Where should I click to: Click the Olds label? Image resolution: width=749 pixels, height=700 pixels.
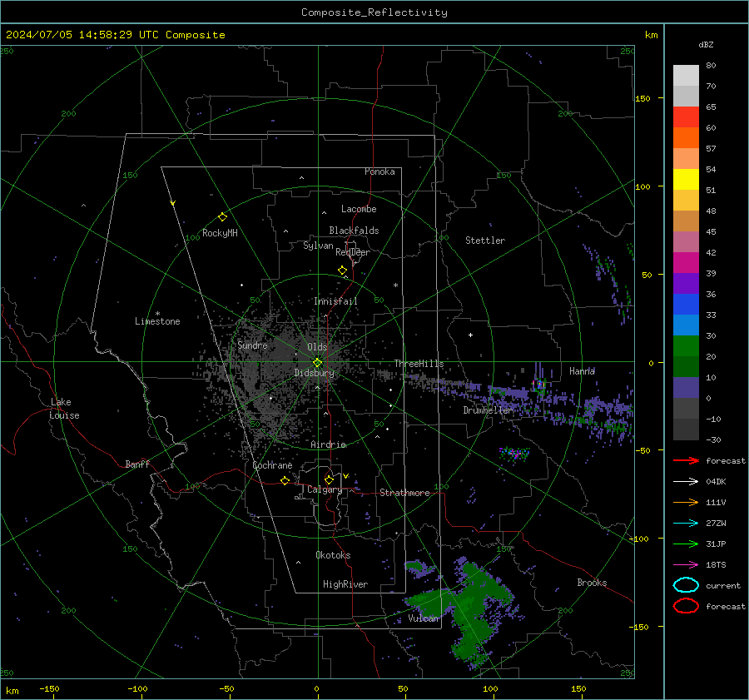317,347
